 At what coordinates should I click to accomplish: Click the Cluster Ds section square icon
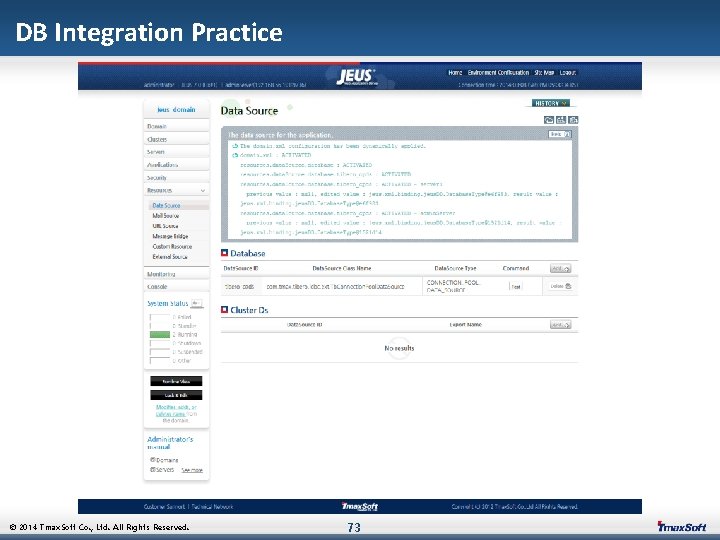(225, 309)
